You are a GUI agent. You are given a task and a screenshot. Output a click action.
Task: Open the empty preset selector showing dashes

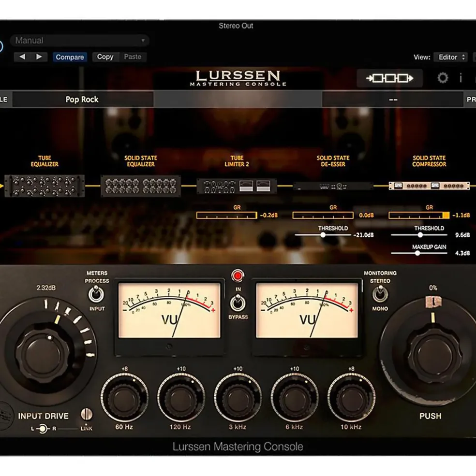pos(393,99)
